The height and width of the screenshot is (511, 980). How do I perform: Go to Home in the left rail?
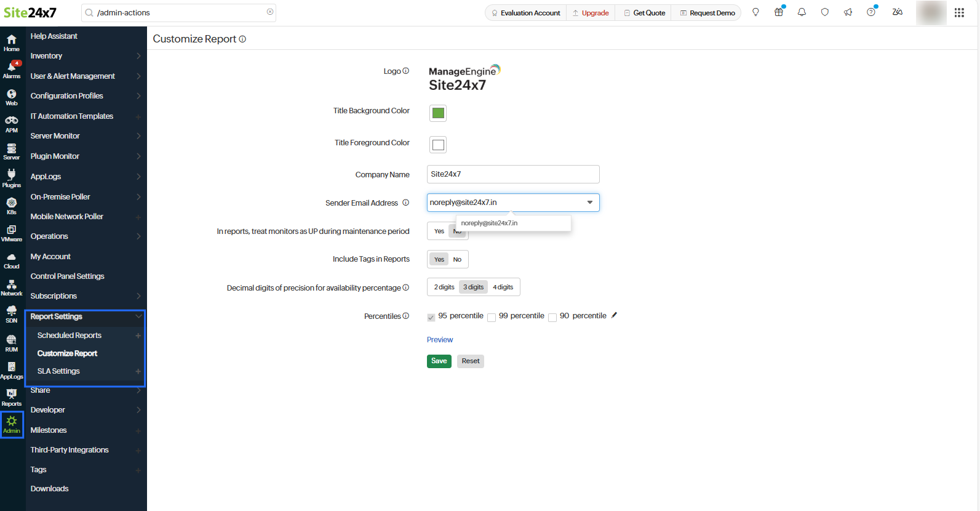point(12,42)
